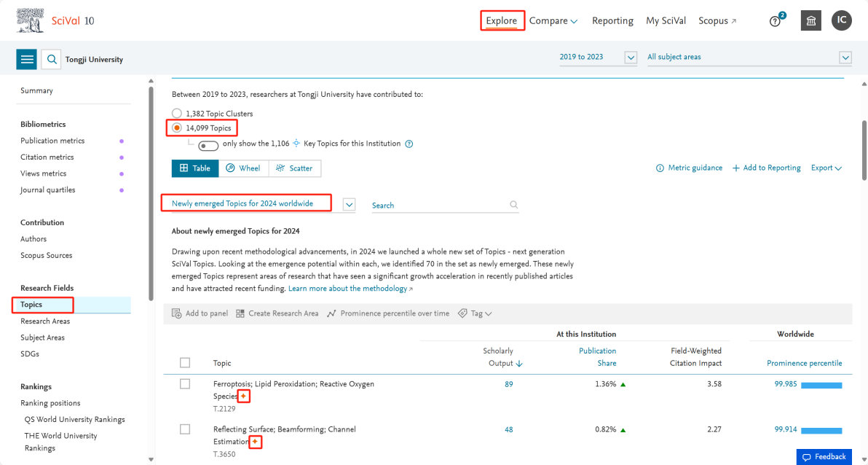Open the year range dropdown arrow
The height and width of the screenshot is (465, 868).
[631, 57]
